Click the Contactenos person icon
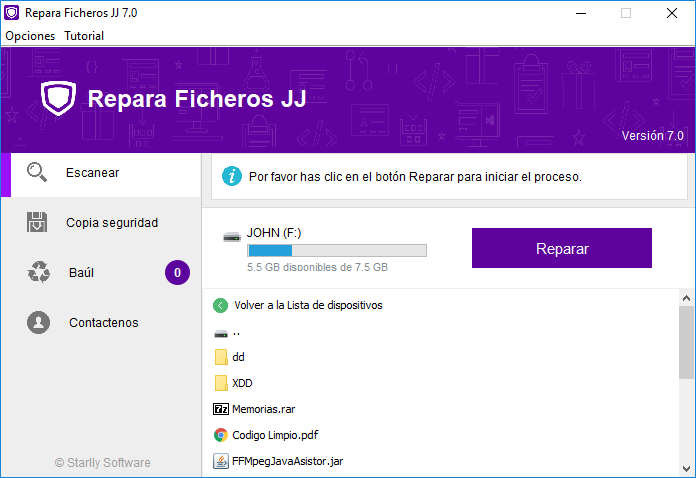Screen dimensions: 696x478 point(39,322)
